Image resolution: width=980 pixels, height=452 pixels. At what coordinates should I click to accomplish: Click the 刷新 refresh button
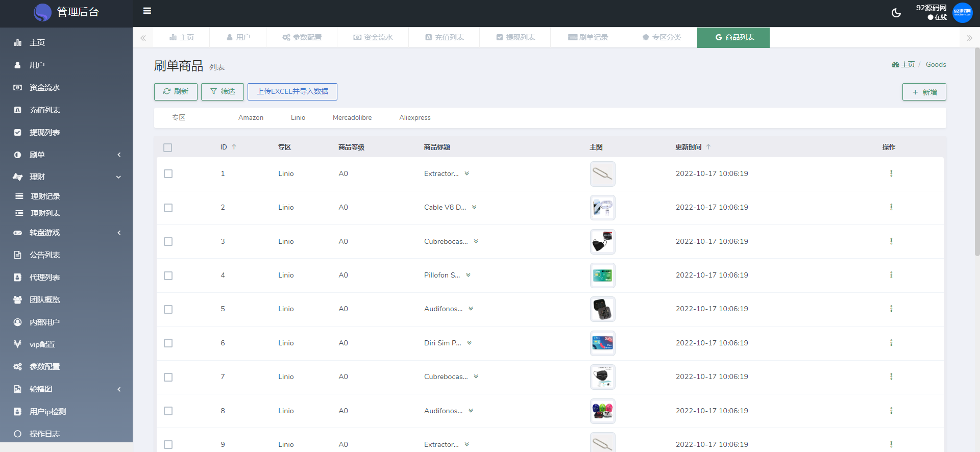176,92
